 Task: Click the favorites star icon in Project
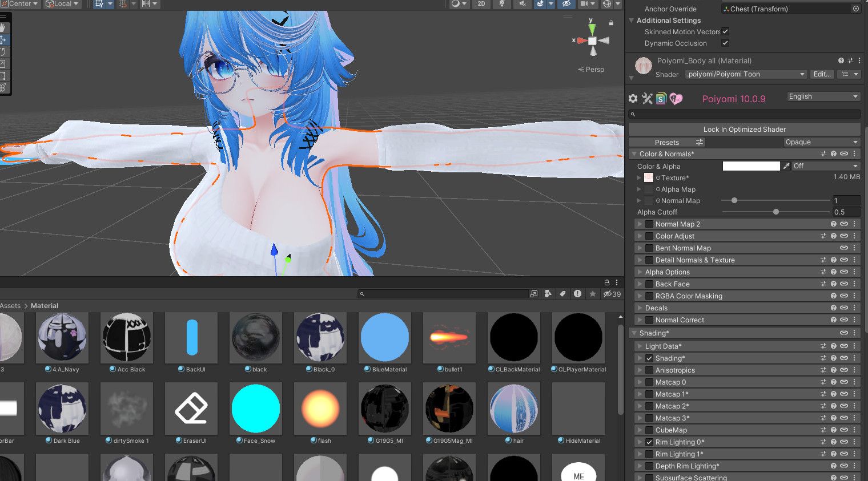tap(593, 294)
